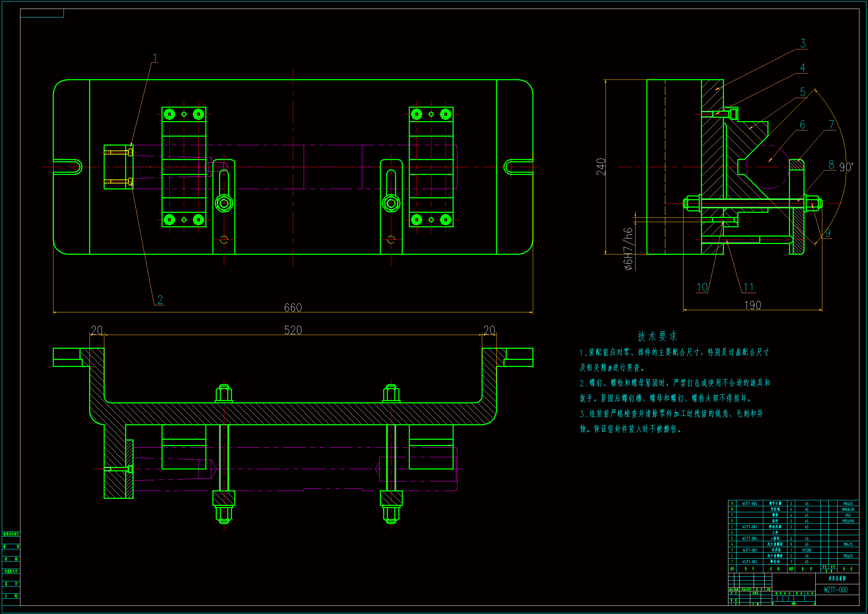This screenshot has width=868, height=614.
Task: Select the 660 overall length dimension
Action: pyautogui.click(x=293, y=308)
